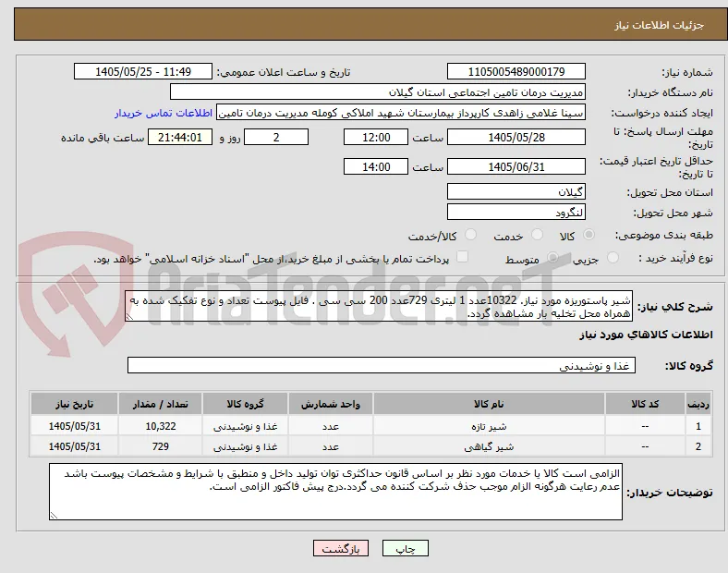728x573 pixels.
Task: Click the deadline time 12:00 field
Action: [376, 138]
